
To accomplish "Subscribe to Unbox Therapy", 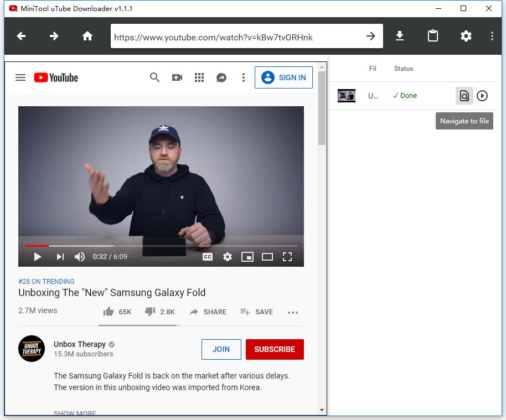I will (x=275, y=349).
